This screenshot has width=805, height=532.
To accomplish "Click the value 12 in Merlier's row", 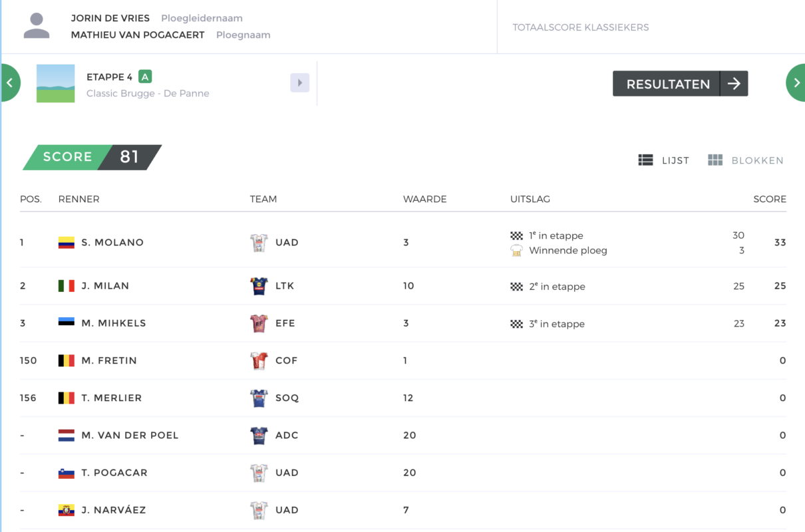I will coord(408,398).
